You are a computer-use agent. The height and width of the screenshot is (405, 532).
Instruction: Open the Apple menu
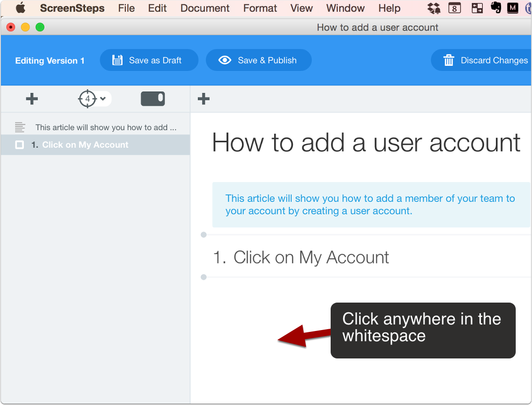pos(21,8)
